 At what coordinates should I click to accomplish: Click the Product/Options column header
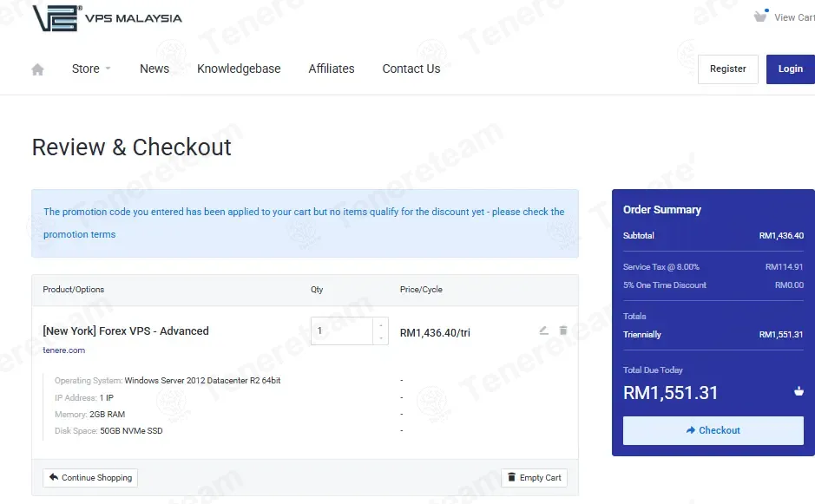[73, 290]
